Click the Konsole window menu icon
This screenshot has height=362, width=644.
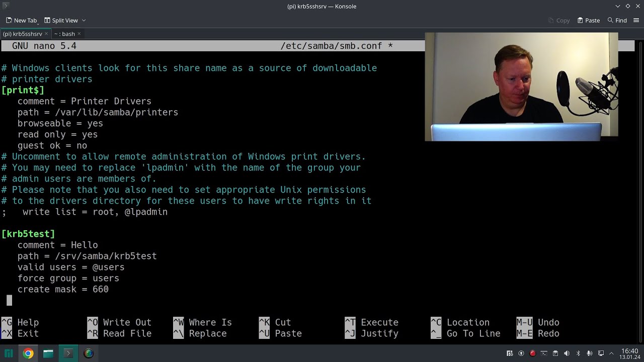point(6,6)
